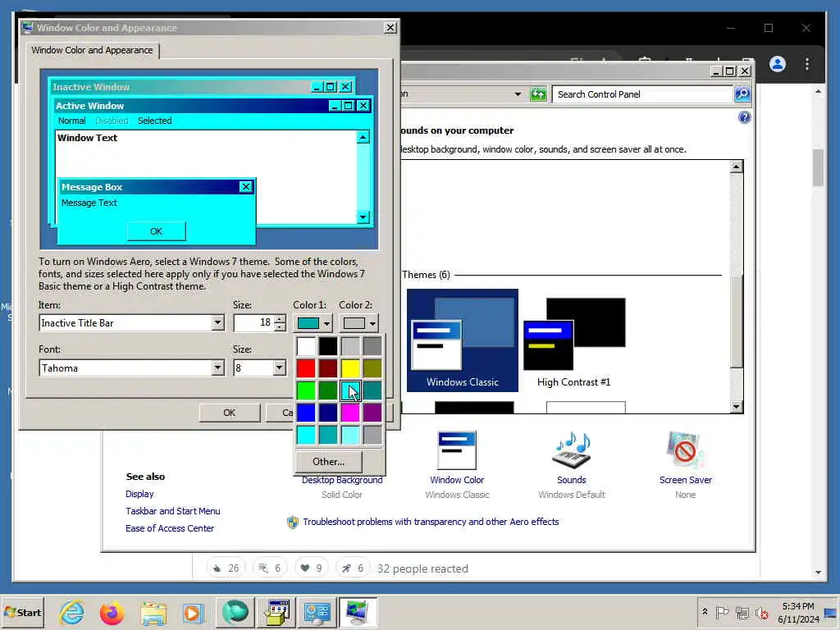The width and height of the screenshot is (840, 630).
Task: Click the Window Color and Appearance tab
Action: [x=92, y=50]
